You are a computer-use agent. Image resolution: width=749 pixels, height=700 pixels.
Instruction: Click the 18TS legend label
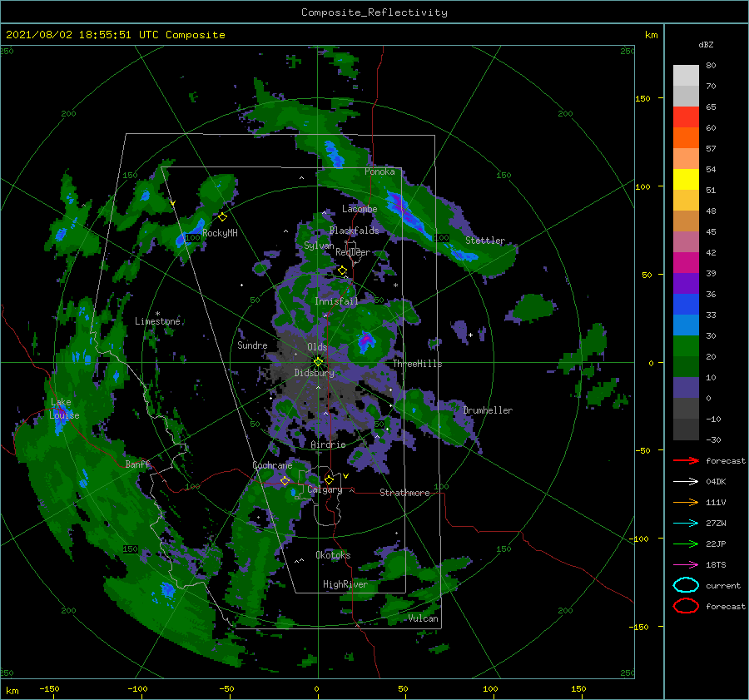click(716, 565)
